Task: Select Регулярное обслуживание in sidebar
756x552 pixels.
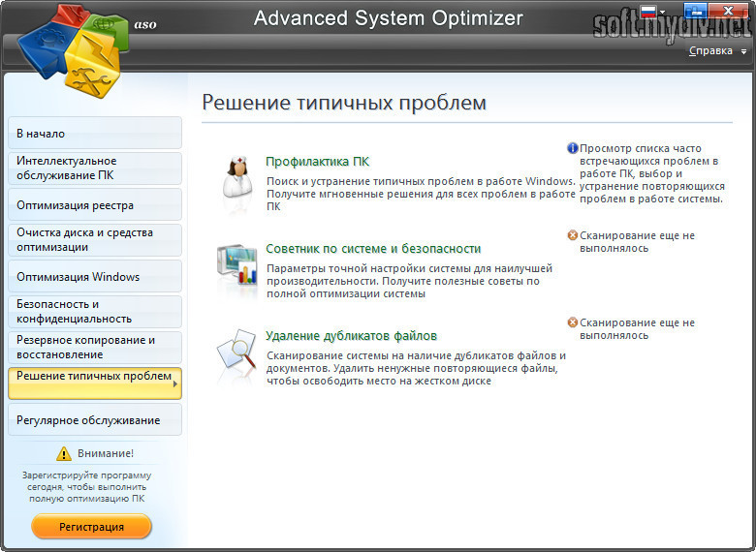Action: tap(95, 419)
